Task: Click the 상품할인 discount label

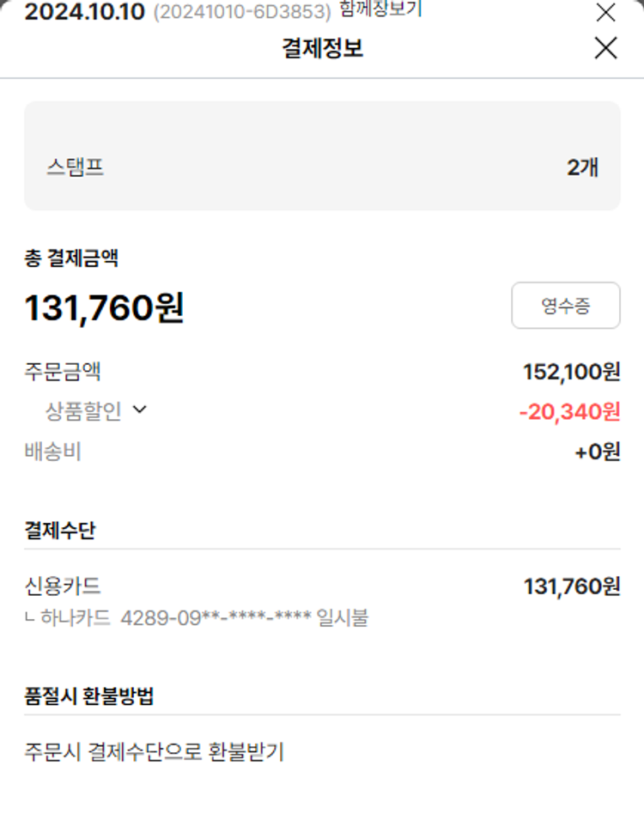Action: [x=83, y=411]
